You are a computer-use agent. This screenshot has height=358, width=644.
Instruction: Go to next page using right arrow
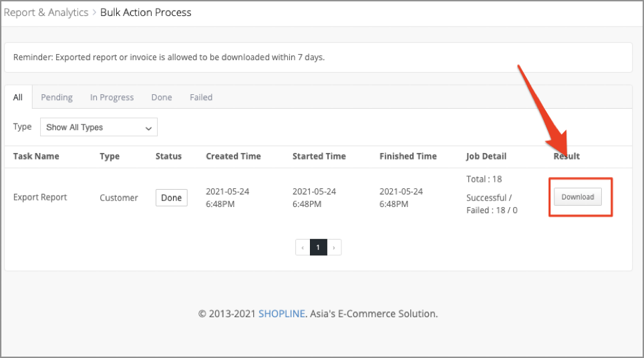(x=334, y=248)
